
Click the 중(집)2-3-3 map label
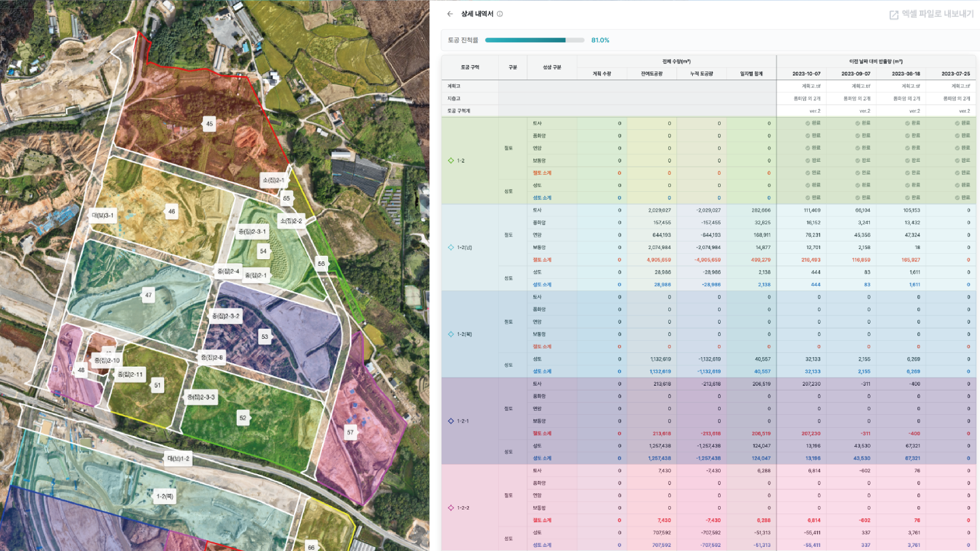[x=201, y=397]
